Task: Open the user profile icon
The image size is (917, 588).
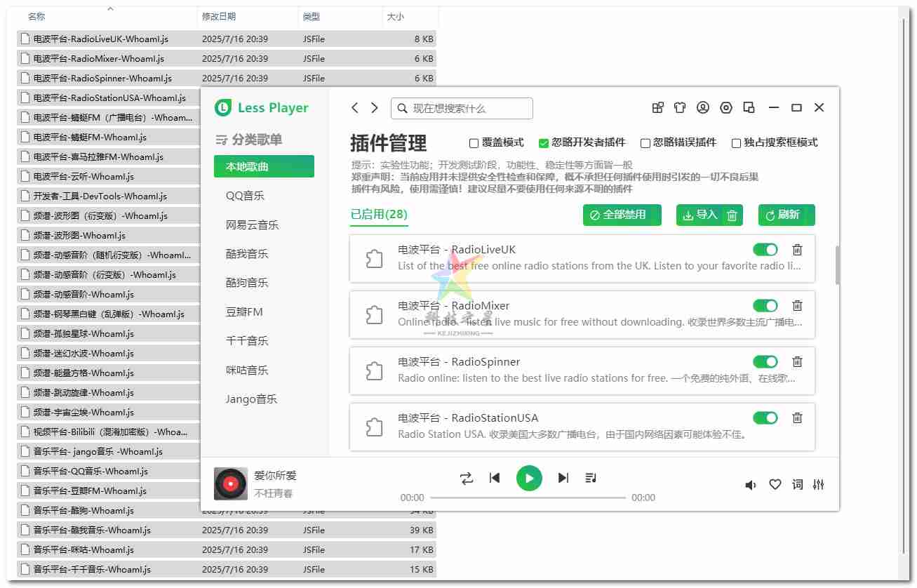Action: pos(702,107)
